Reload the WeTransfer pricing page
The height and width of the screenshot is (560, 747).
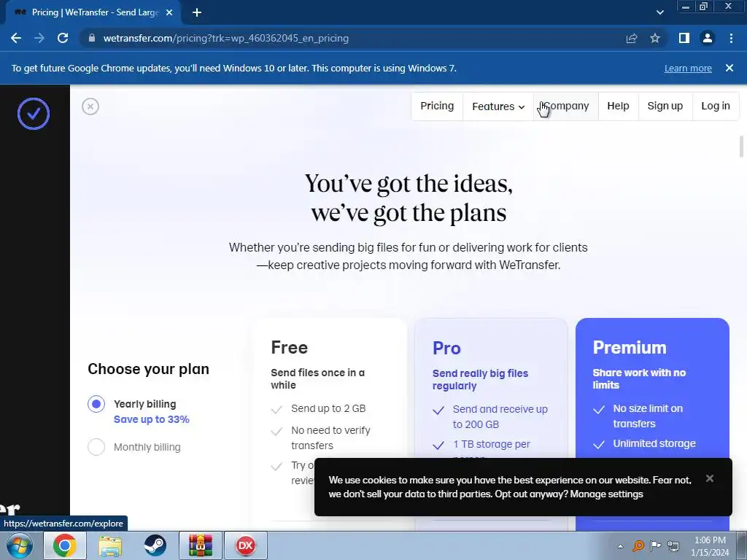63,38
